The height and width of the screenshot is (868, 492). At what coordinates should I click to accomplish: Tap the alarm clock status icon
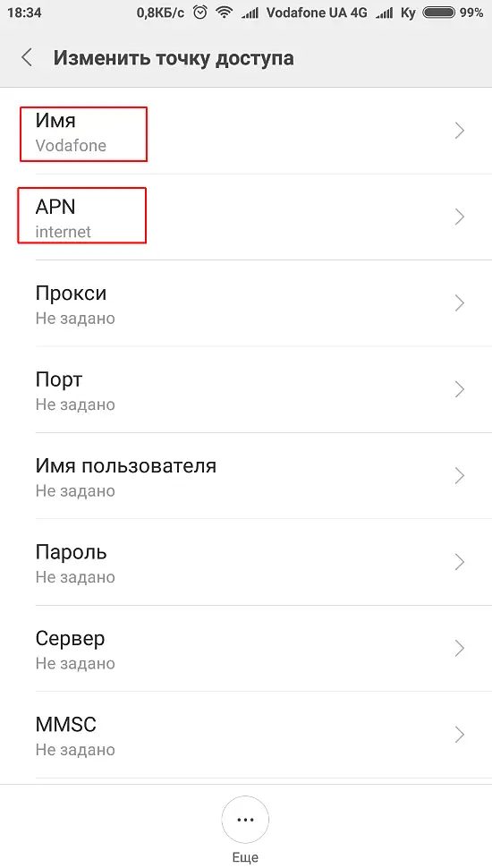(x=199, y=13)
